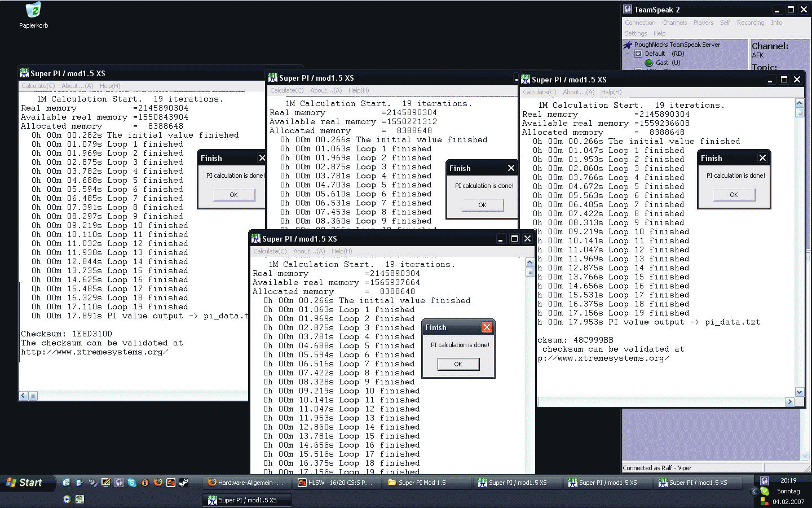Launch HLSW from the quick launch bar
Viewport: 812px width, 508px height.
171,483
